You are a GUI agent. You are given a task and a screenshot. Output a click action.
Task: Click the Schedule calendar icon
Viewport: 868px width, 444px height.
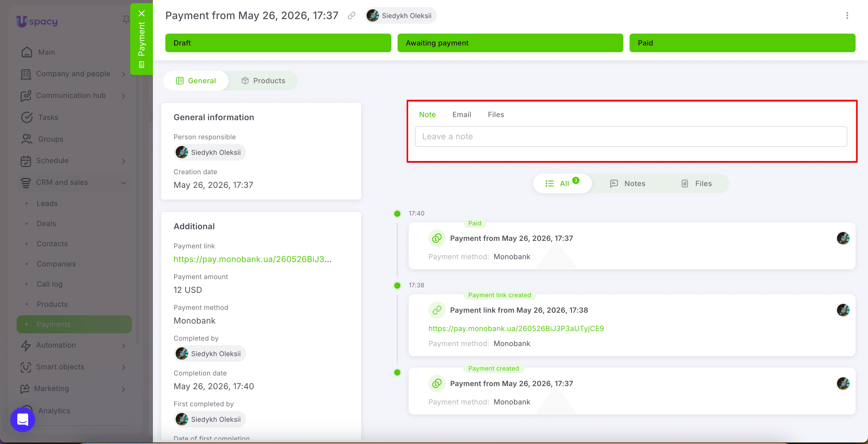(x=26, y=161)
